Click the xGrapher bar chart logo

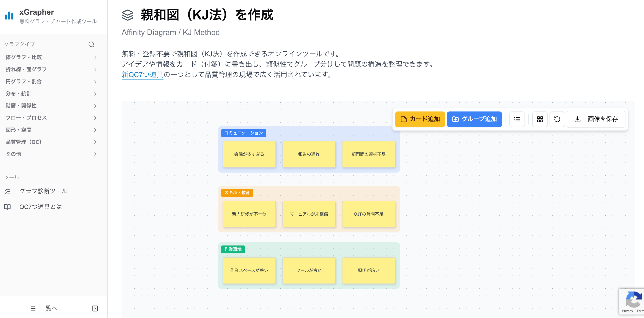[x=9, y=16]
